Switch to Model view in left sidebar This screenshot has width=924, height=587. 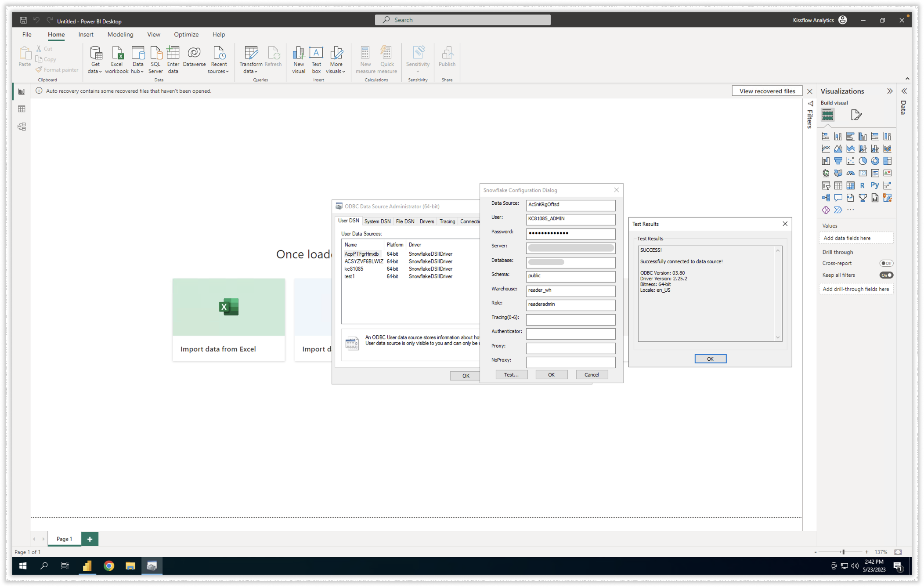pyautogui.click(x=22, y=127)
